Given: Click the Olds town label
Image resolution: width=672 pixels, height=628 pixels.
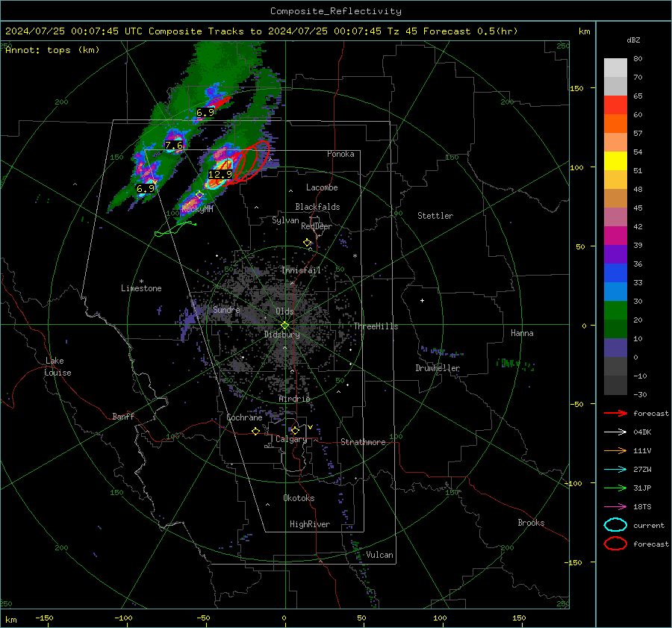Looking at the screenshot, I should pos(284,311).
